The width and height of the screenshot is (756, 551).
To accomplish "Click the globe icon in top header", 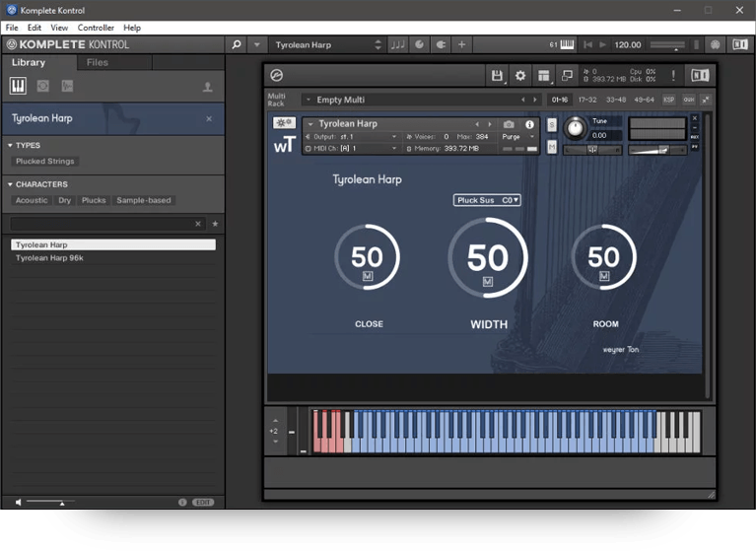I will coord(715,44).
